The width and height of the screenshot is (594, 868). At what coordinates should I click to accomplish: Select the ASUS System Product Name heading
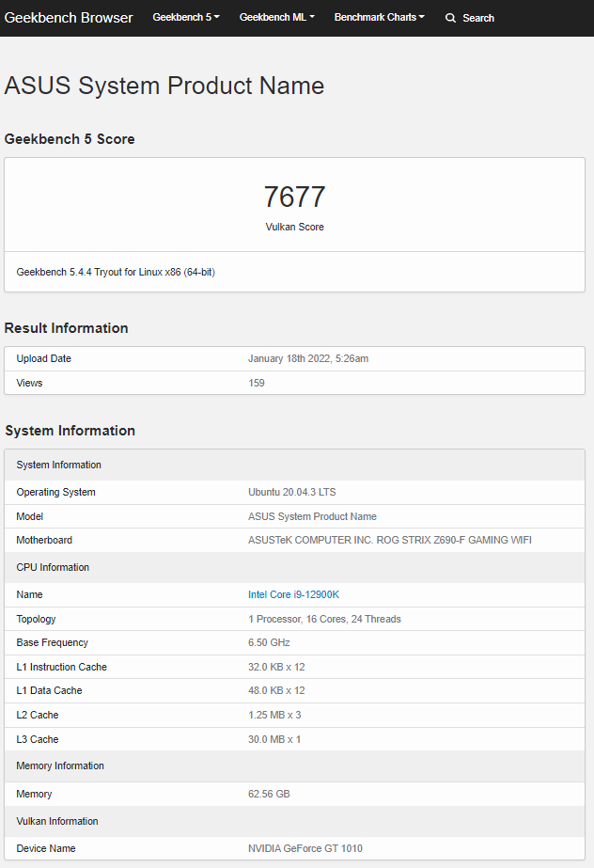pos(164,86)
